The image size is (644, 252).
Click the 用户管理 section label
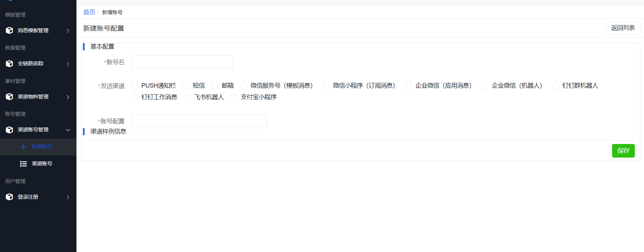coord(15,181)
